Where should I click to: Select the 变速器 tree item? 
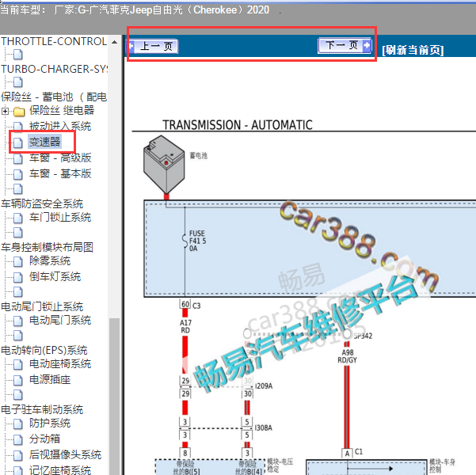tap(45, 142)
